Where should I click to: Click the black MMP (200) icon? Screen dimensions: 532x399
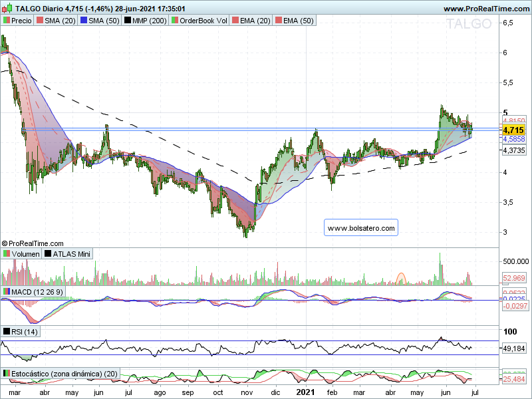point(127,21)
